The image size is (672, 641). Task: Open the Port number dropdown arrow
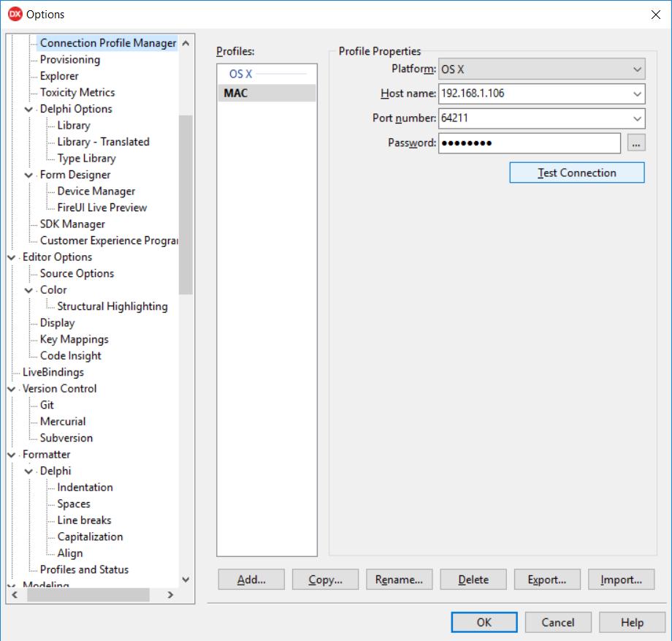[637, 118]
